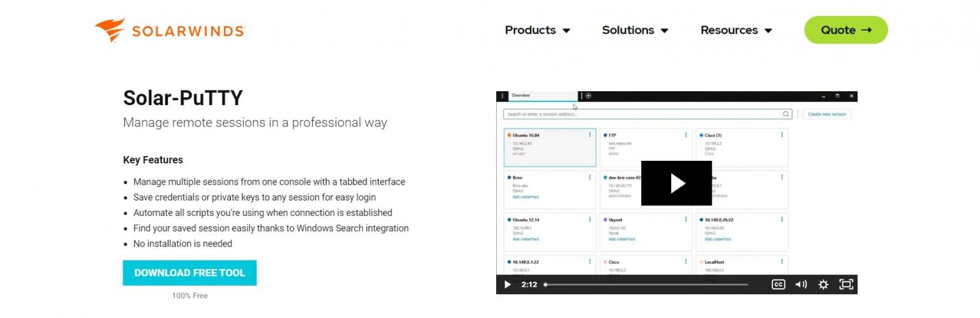Click the 10.140.0.1:22 session title
Image resolution: width=980 pixels, height=318 pixels.
click(526, 262)
